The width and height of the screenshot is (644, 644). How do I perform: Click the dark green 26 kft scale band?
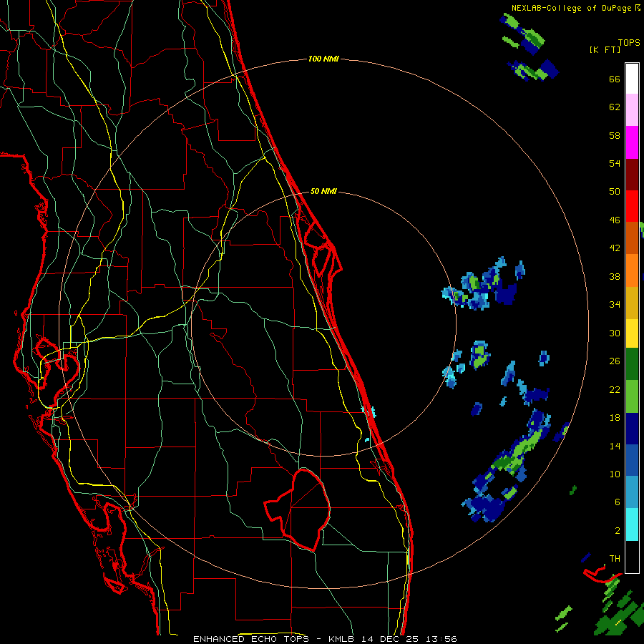(x=632, y=364)
